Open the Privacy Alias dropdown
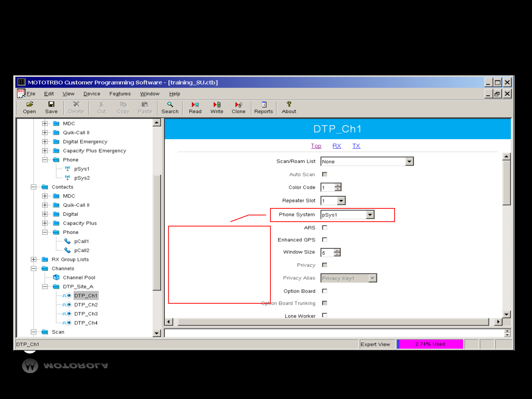532x399 pixels. (373, 278)
